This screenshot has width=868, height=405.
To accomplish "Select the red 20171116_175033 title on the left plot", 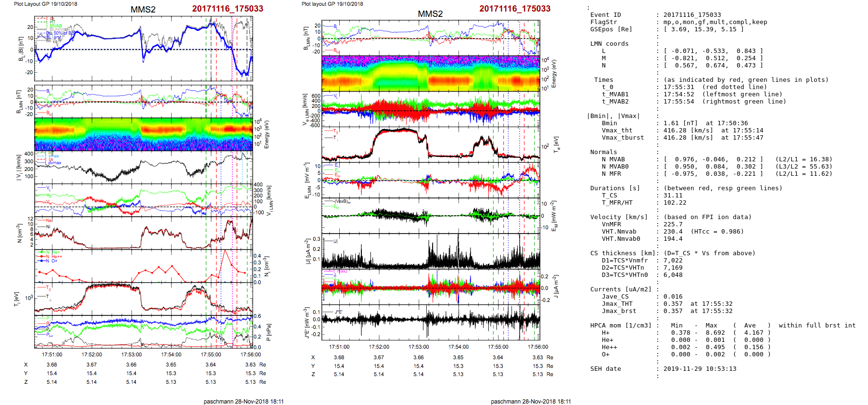I will tap(228, 9).
